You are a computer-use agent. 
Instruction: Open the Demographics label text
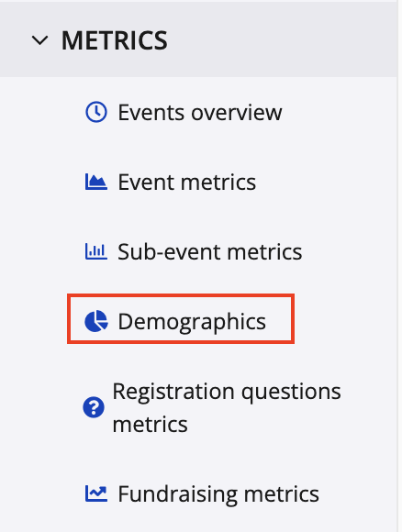point(192,322)
